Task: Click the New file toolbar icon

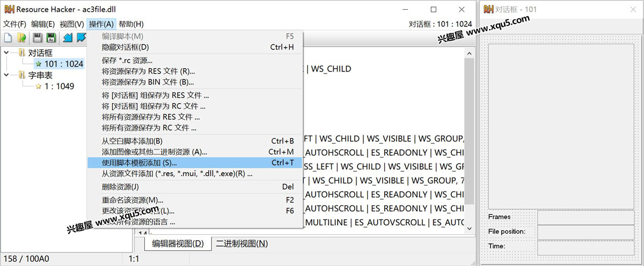Action: click(x=8, y=38)
